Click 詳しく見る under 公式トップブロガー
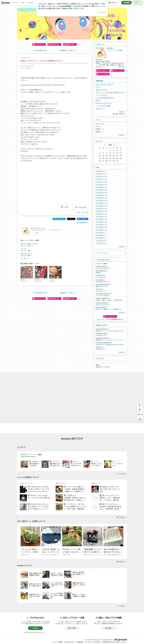Viewport: 144px width, 644px height. click(x=72, y=628)
